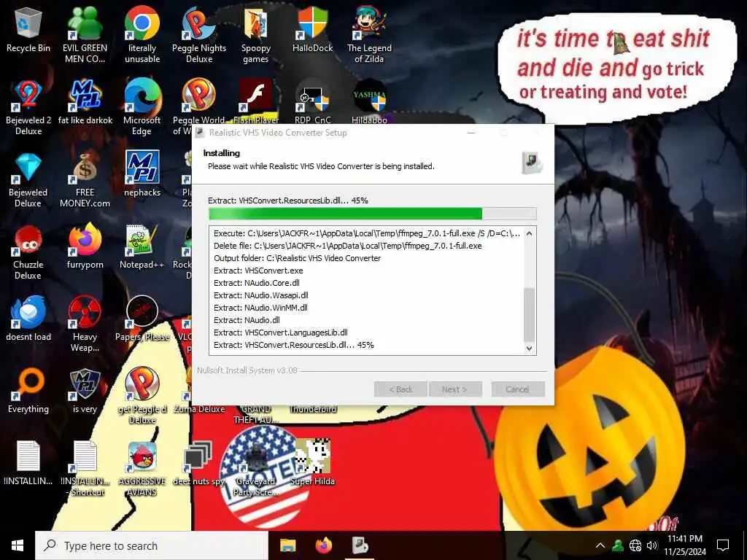Click the Cancel button in setup
This screenshot has height=560, width=747.
coord(518,389)
